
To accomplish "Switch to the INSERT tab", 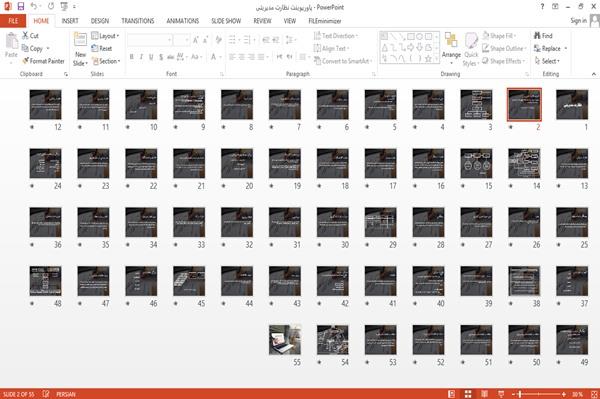I will pyautogui.click(x=70, y=21).
